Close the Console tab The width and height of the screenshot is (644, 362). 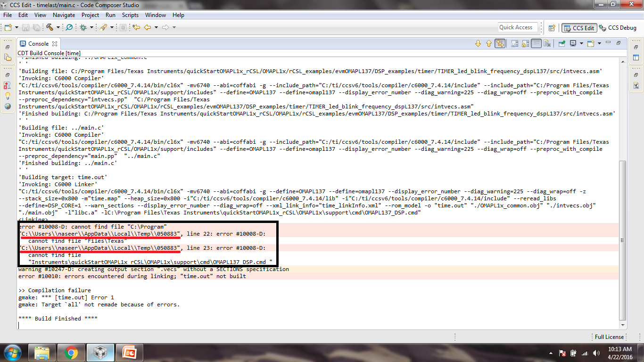click(x=55, y=44)
